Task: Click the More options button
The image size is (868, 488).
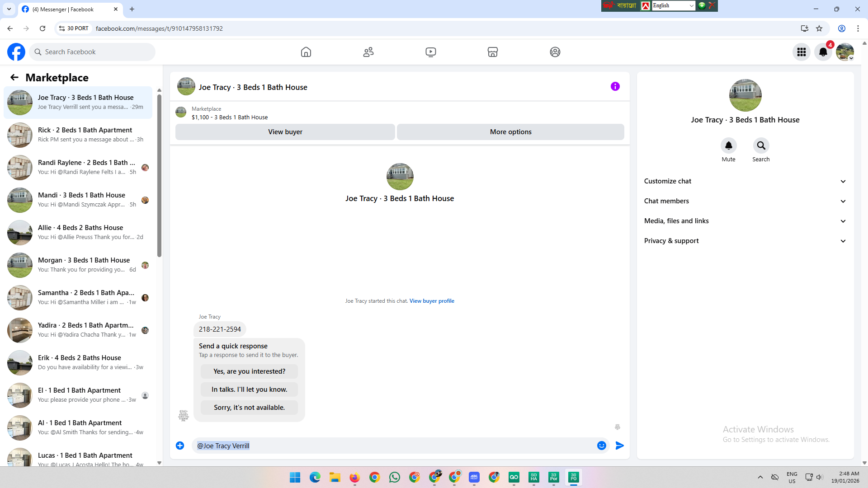Action: tap(511, 132)
